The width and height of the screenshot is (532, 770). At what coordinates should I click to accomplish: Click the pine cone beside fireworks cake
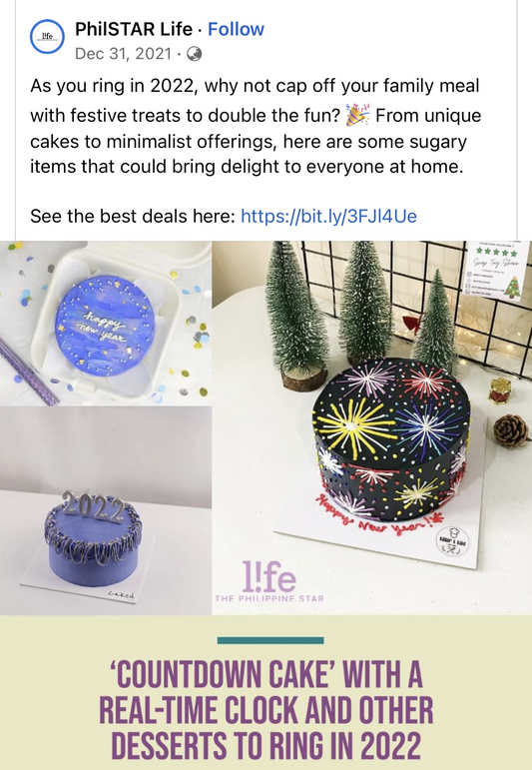click(511, 430)
